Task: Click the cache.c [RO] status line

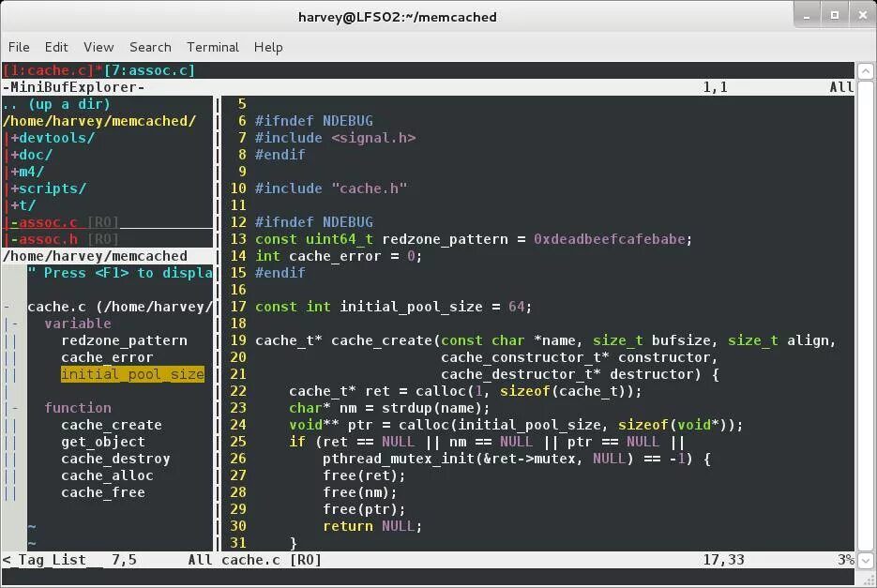Action: pos(538,560)
